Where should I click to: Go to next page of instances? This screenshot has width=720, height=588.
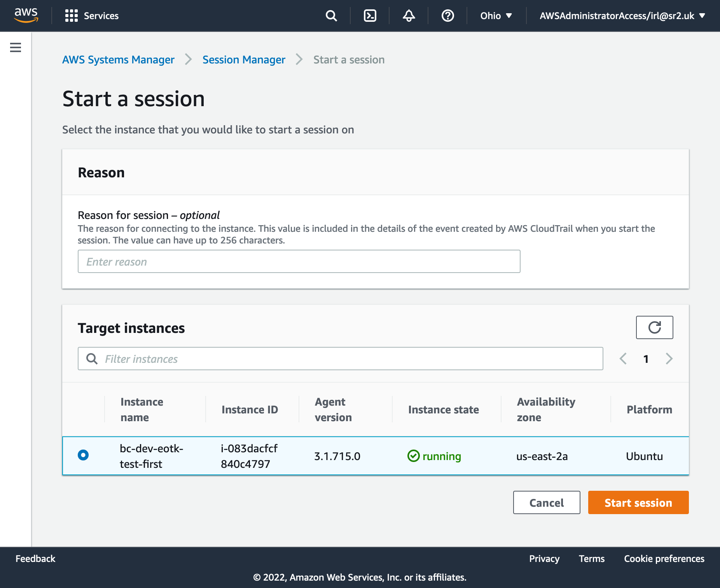[669, 359]
